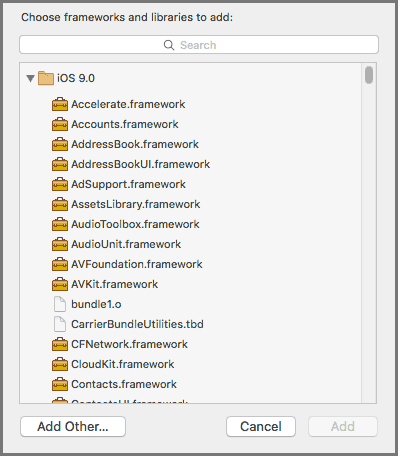Select the AddressBookUI.framework name
The height and width of the screenshot is (456, 398).
(140, 164)
